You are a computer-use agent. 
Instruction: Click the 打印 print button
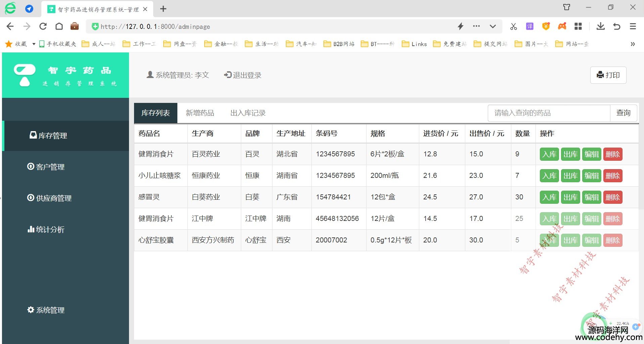tap(608, 75)
